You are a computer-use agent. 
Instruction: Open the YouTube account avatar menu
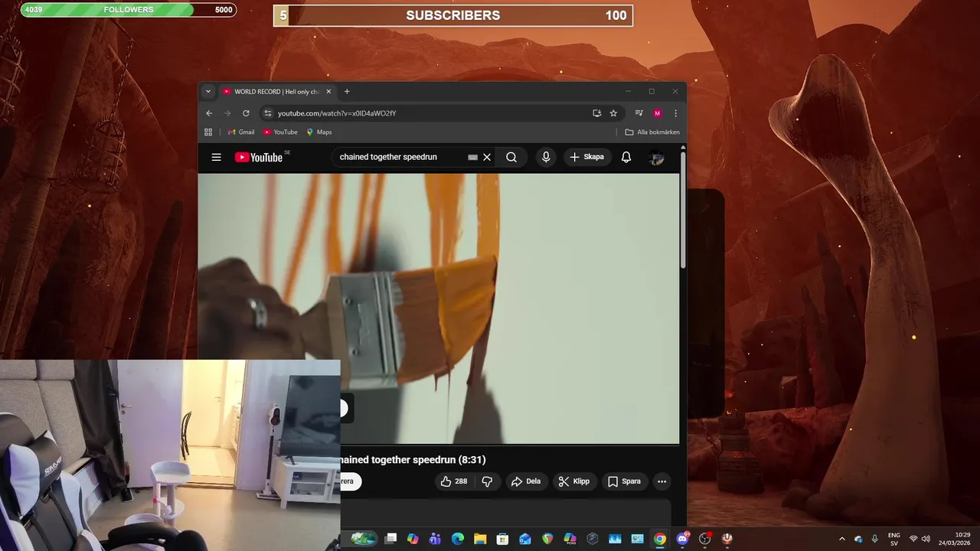click(656, 157)
